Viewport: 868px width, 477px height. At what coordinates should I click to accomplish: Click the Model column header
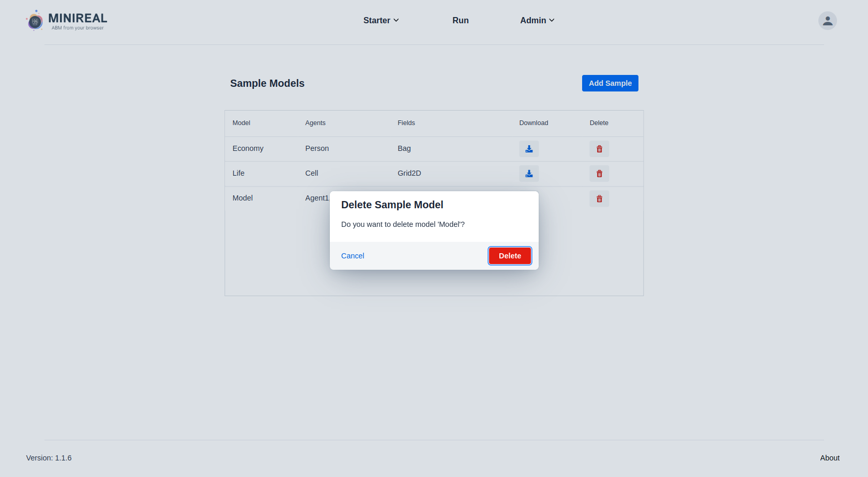(x=241, y=123)
